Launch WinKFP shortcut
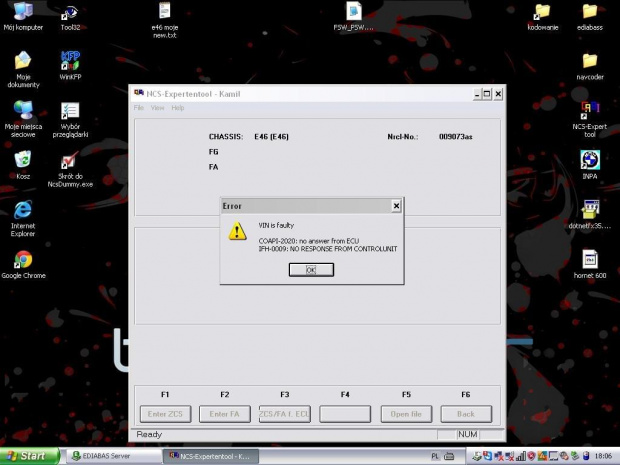620x465 pixels. point(70,65)
